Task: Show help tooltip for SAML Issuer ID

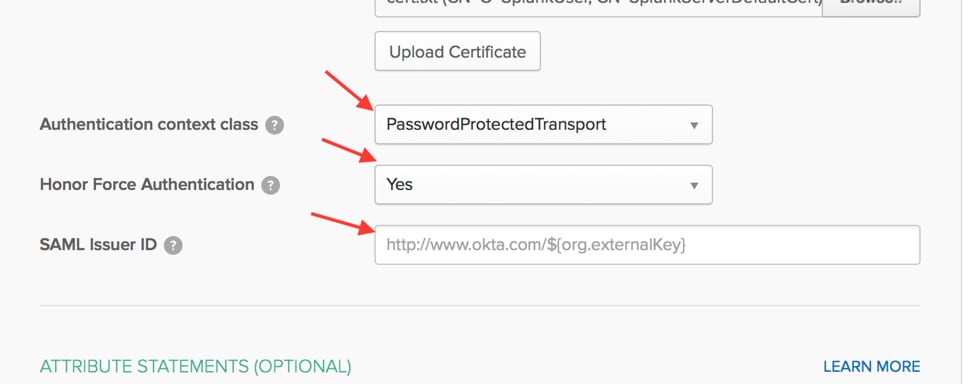Action: 173,246
